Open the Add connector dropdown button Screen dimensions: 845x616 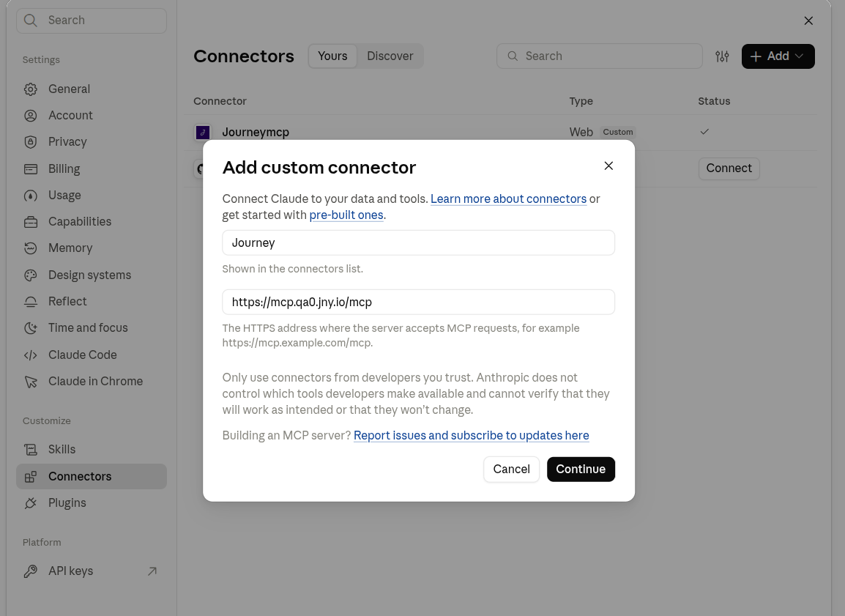778,56
